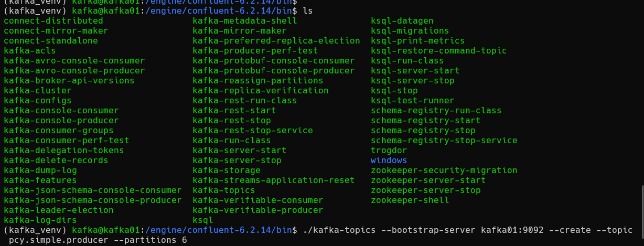Click the kafka-log-dirs entry
The image size is (644, 246).
(x=40, y=220)
